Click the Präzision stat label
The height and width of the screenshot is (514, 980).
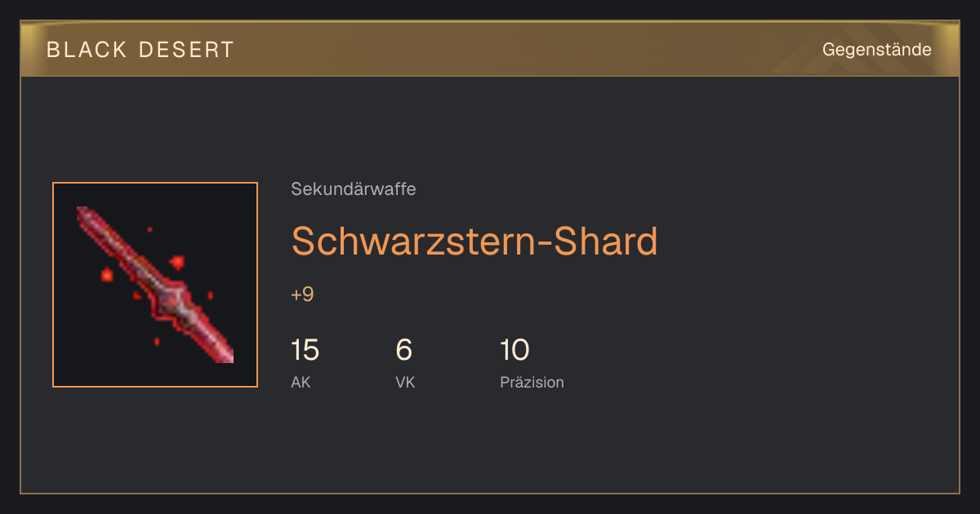coord(532,383)
